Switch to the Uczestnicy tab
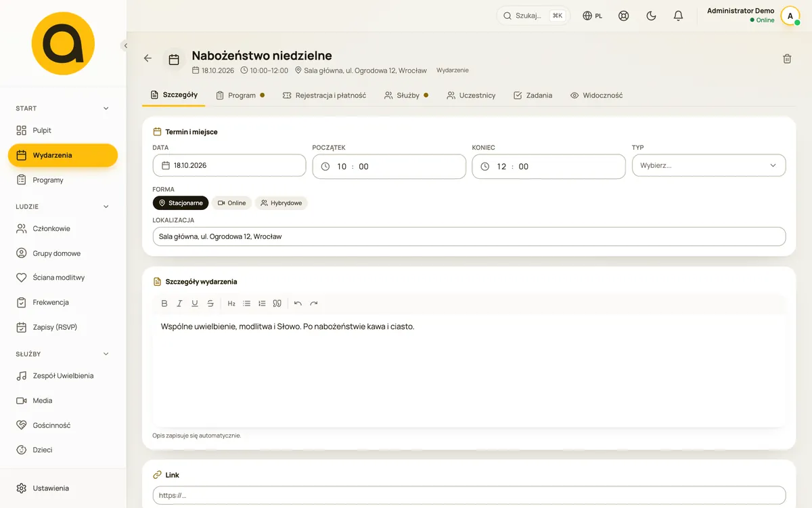This screenshot has height=508, width=812. tap(471, 96)
